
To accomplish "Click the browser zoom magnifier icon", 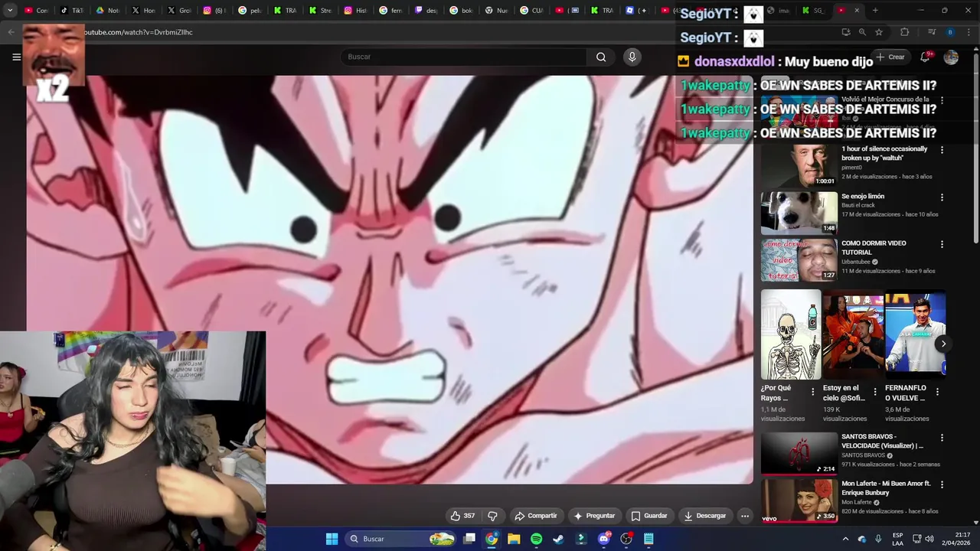I will pyautogui.click(x=862, y=32).
